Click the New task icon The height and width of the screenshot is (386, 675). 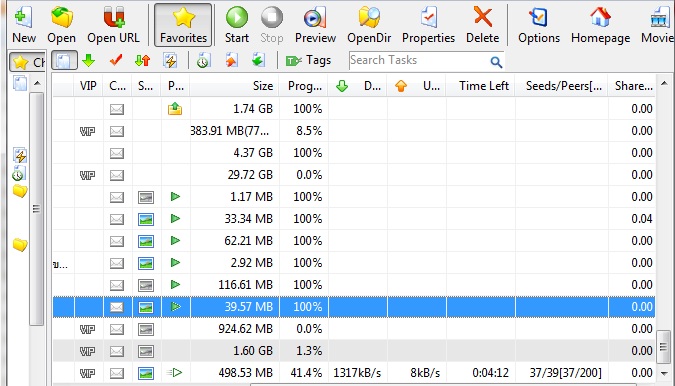point(24,25)
